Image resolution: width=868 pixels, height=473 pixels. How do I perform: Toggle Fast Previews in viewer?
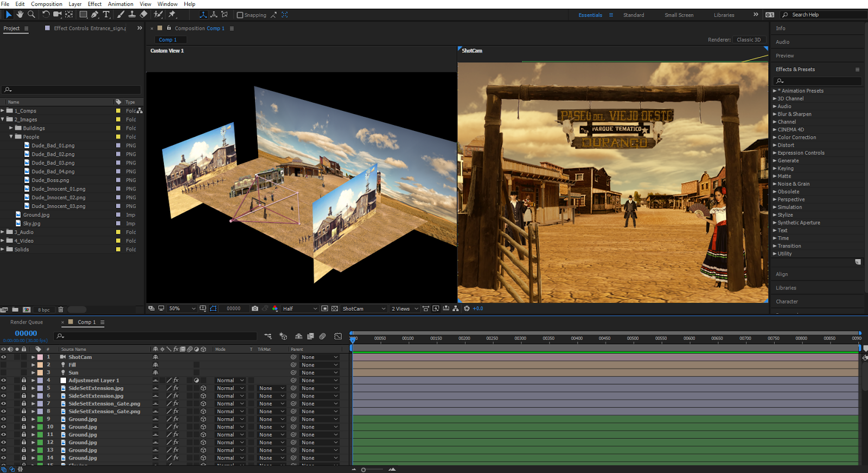coord(436,308)
